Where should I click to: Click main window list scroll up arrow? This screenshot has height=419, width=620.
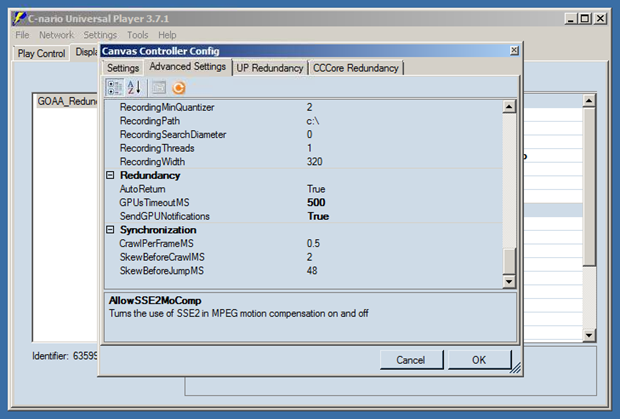(x=589, y=101)
